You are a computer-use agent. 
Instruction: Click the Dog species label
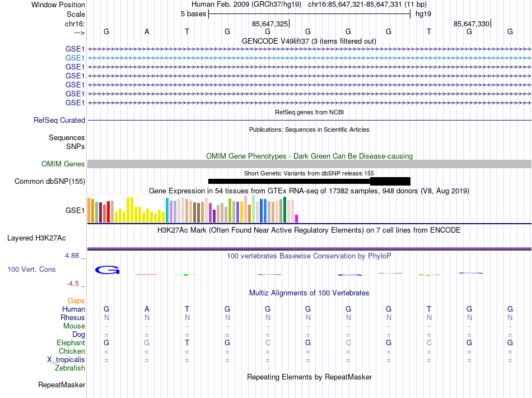point(79,335)
